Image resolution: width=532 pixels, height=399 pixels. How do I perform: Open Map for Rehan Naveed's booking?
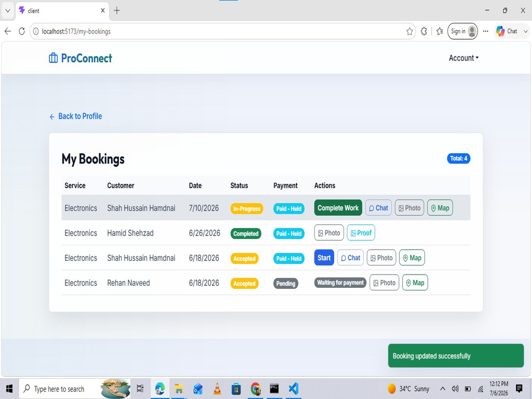click(415, 282)
